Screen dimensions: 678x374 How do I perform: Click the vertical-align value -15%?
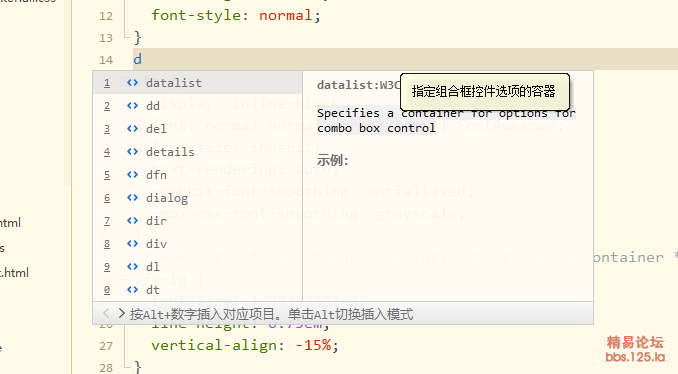313,345
